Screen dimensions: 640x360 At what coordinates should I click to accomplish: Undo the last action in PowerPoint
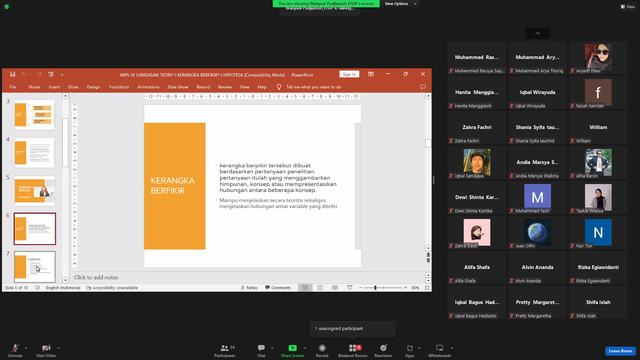[24, 74]
